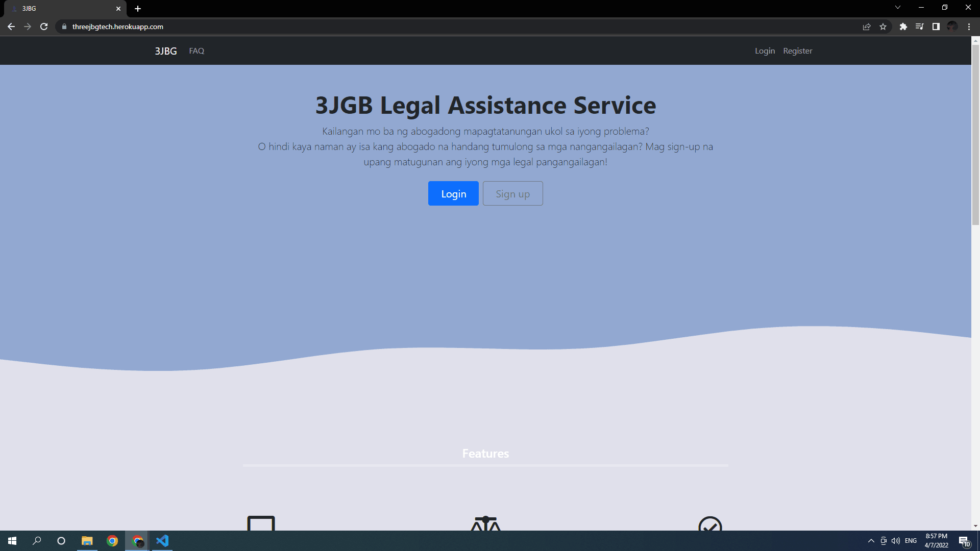Image resolution: width=980 pixels, height=551 pixels.
Task: Open the ENG language switcher
Action: click(911, 541)
